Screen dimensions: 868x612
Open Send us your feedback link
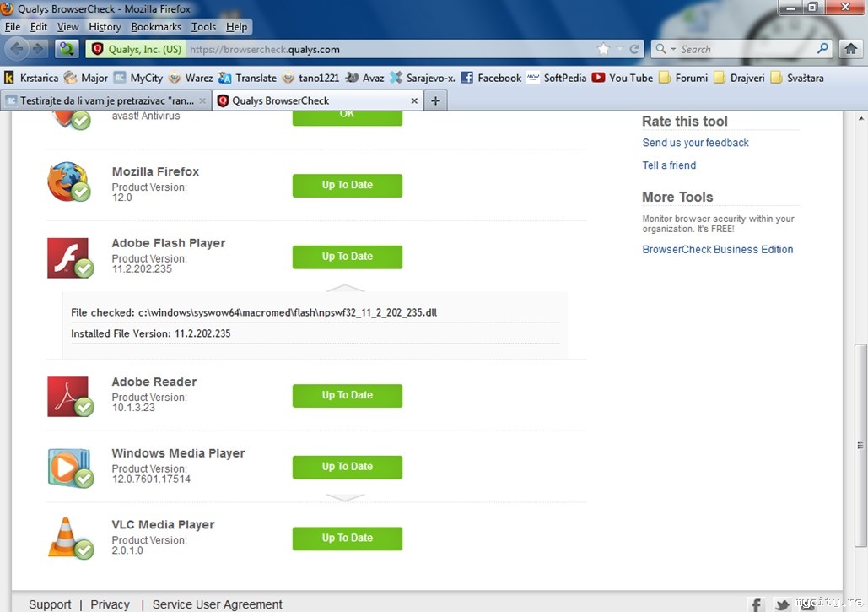pyautogui.click(x=695, y=143)
